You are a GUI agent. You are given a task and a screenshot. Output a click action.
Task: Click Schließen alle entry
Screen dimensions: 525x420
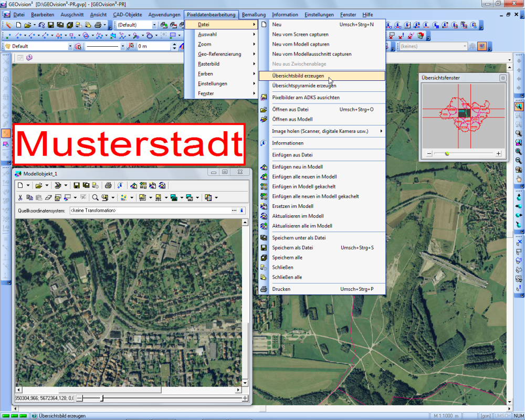click(x=322, y=277)
